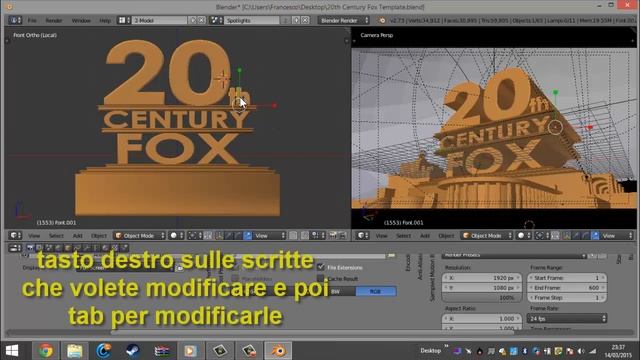Open viewport shading selector in left viewport

pyautogui.click(x=176, y=236)
